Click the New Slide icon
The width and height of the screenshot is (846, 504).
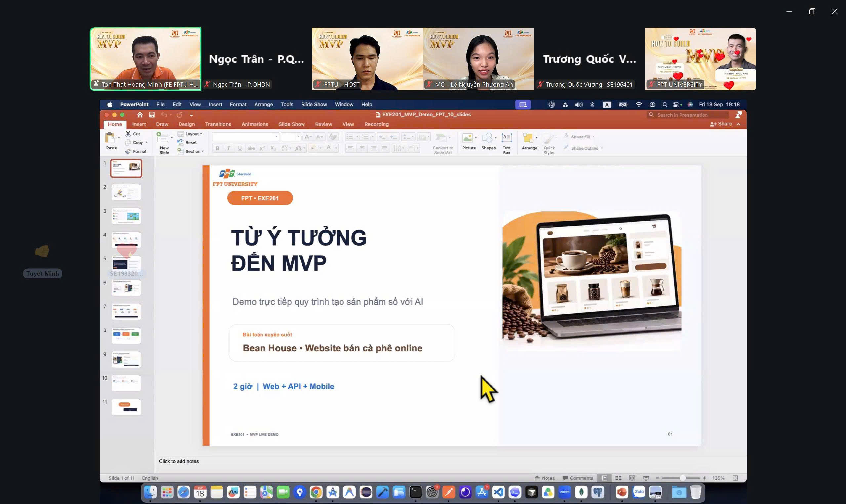tap(162, 137)
